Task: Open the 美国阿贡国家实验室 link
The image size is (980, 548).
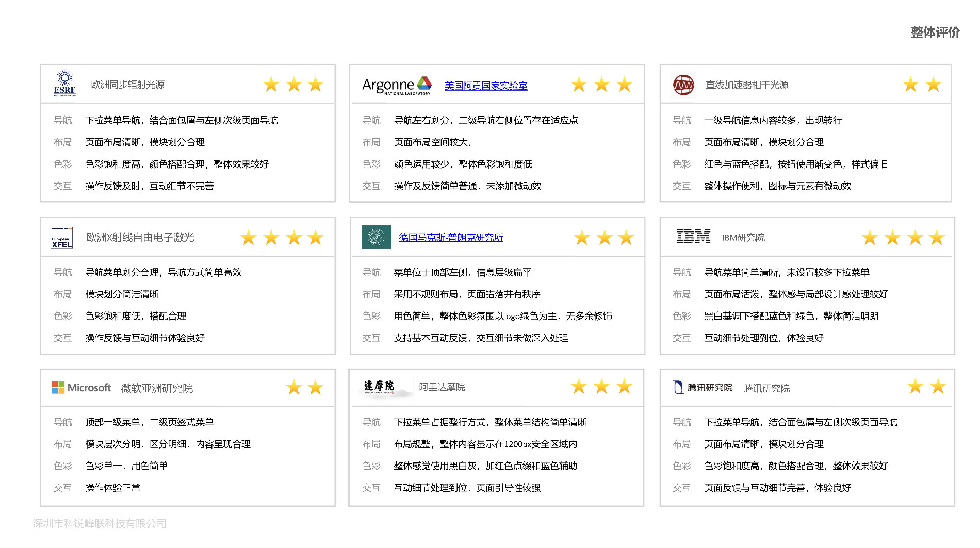Action: pyautogui.click(x=485, y=86)
